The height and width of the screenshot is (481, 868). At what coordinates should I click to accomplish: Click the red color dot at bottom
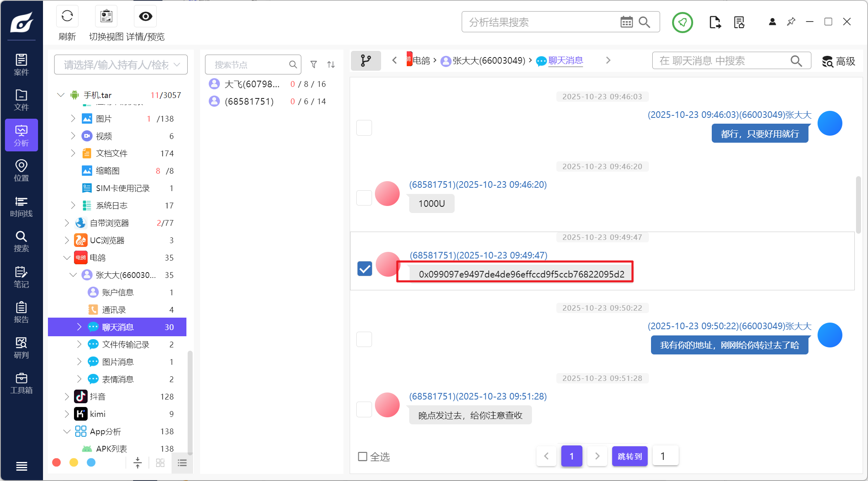57,462
